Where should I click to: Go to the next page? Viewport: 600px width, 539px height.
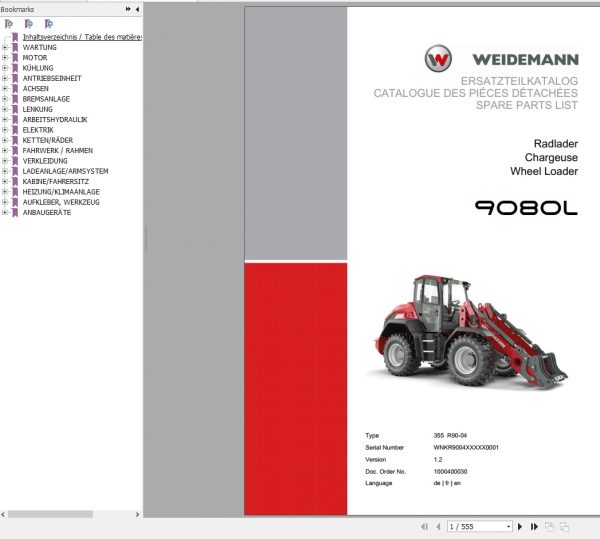pos(520,527)
